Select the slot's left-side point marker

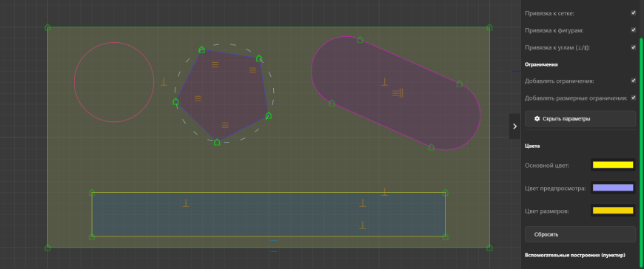(x=332, y=103)
